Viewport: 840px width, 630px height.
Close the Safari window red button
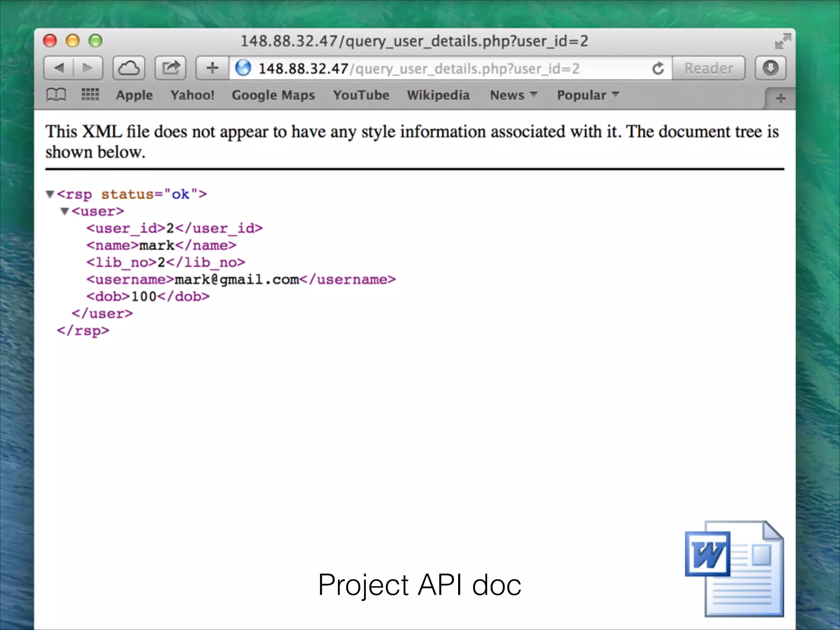50,41
